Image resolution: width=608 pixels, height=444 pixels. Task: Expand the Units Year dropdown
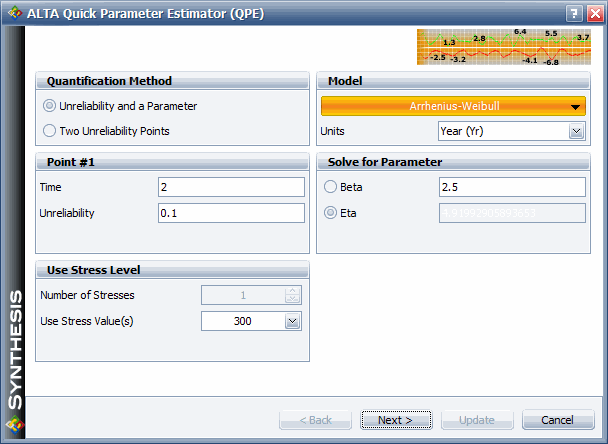pos(576,131)
